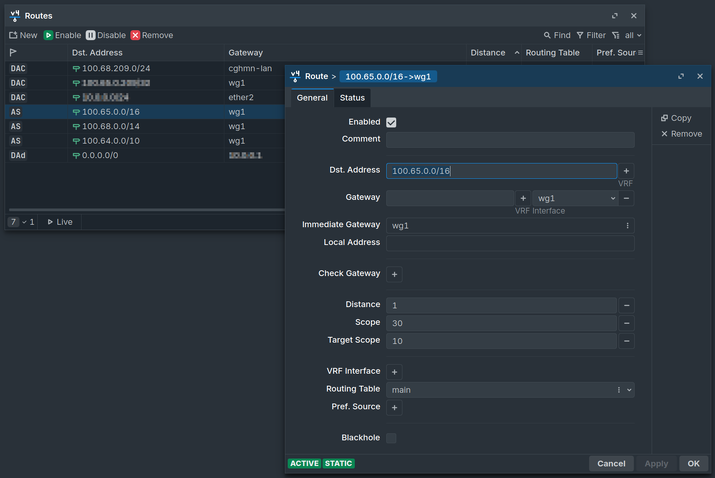Click the Filter funnel icon
715x478 pixels.
coord(580,35)
